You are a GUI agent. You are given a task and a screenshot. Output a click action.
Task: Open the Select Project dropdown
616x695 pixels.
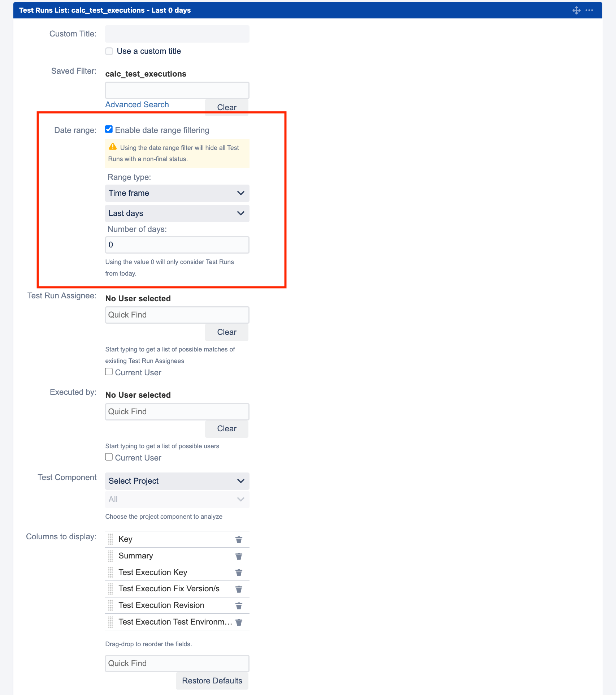point(177,481)
